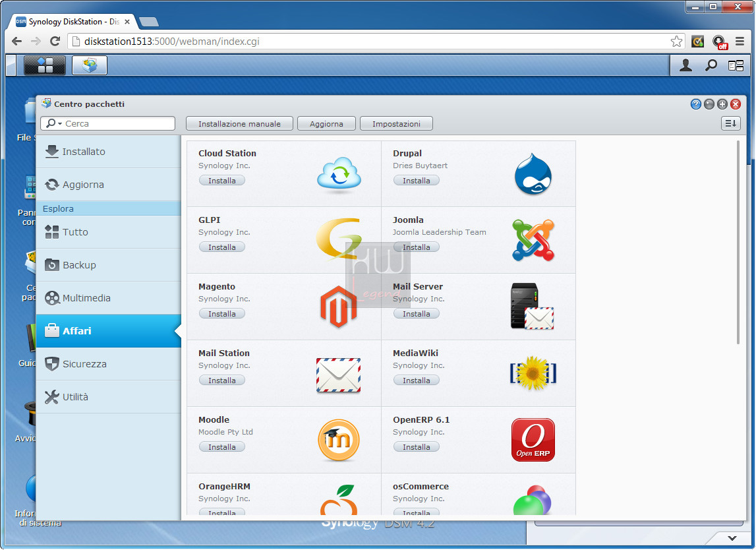Image resolution: width=756 pixels, height=550 pixels.
Task: Change sort order with list-sort button
Action: coord(731,123)
